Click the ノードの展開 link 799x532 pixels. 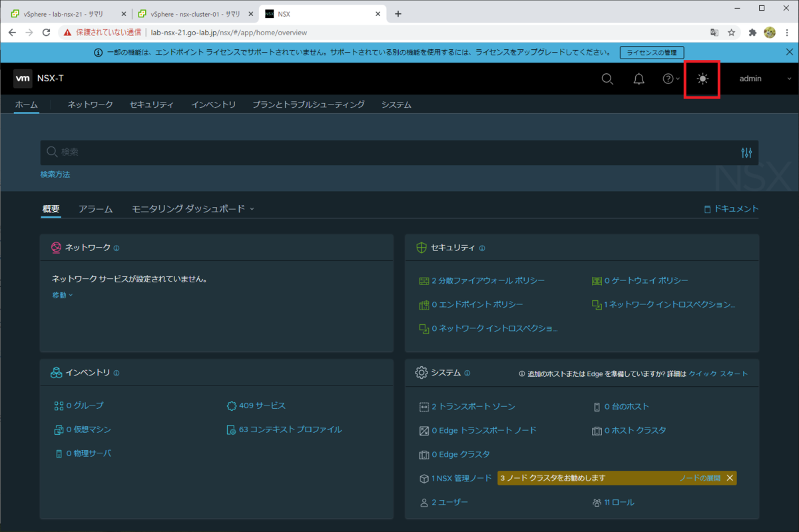pyautogui.click(x=700, y=478)
